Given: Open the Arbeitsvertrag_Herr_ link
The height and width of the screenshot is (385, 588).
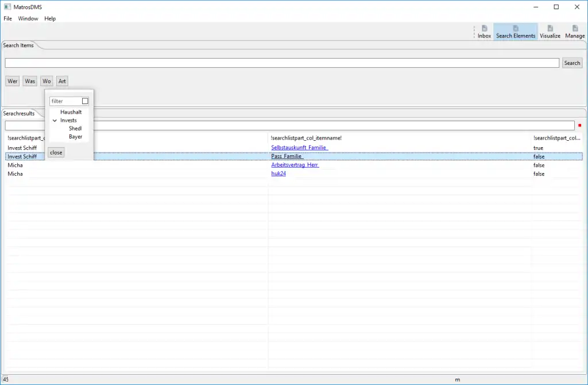Looking at the screenshot, I should [295, 165].
